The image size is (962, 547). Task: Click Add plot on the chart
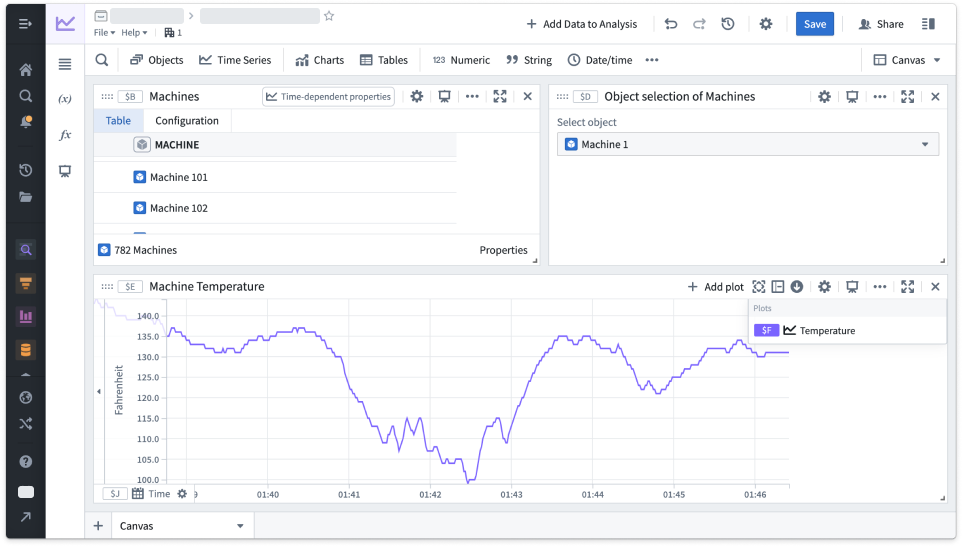coord(715,286)
